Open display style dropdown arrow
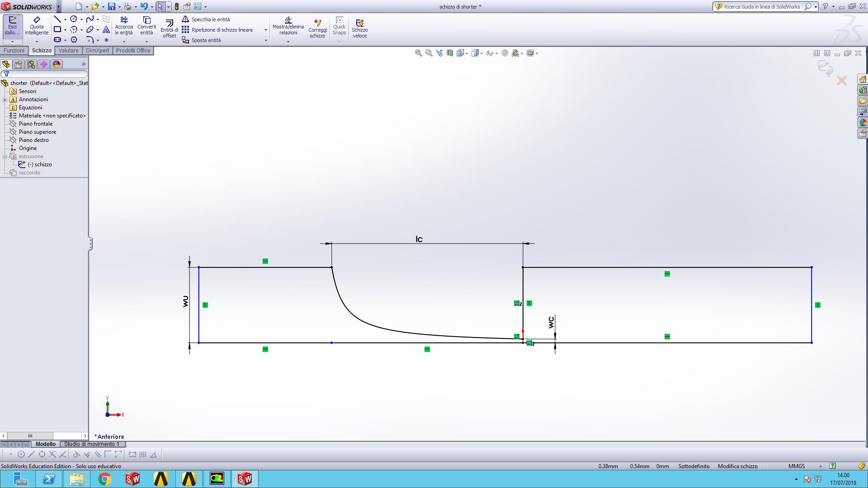The image size is (868, 488). click(481, 53)
